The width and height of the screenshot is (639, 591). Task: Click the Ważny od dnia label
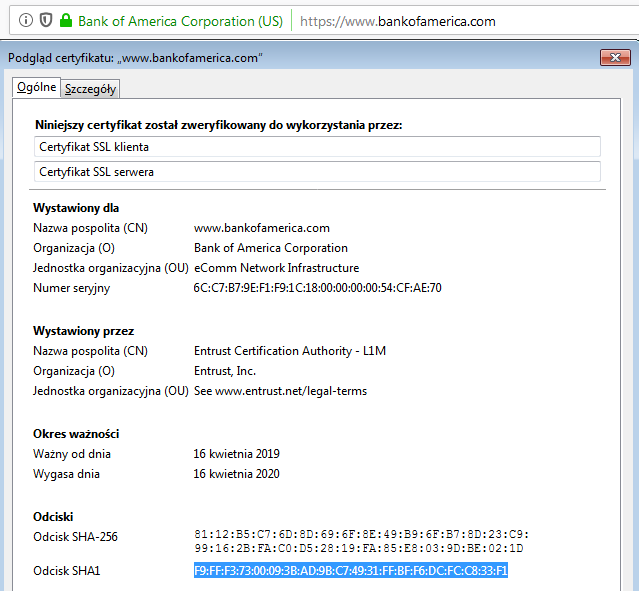(x=72, y=454)
